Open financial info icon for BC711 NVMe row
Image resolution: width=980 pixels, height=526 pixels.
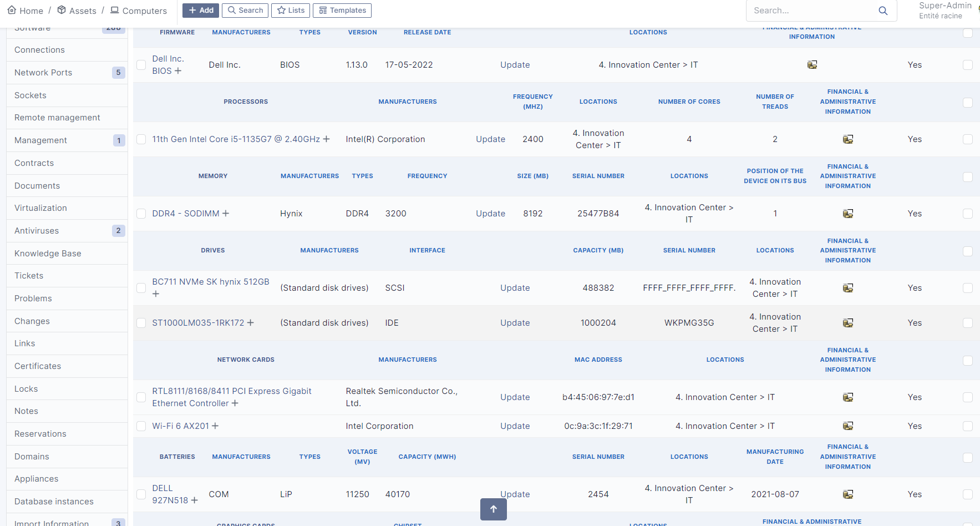tap(848, 288)
